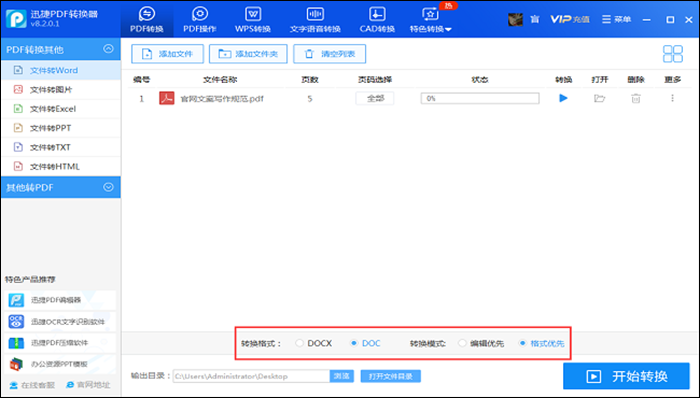Select 文件转Word in sidebar

[x=61, y=70]
